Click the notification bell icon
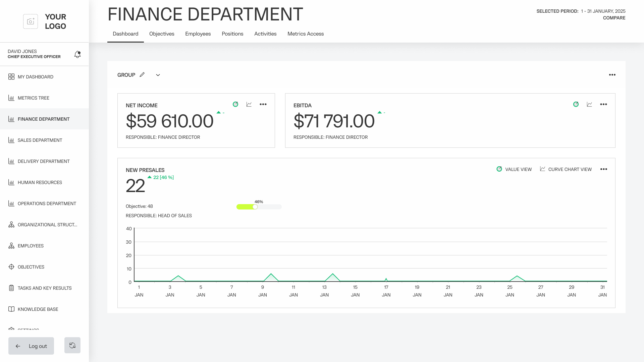644x362 pixels. (77, 54)
